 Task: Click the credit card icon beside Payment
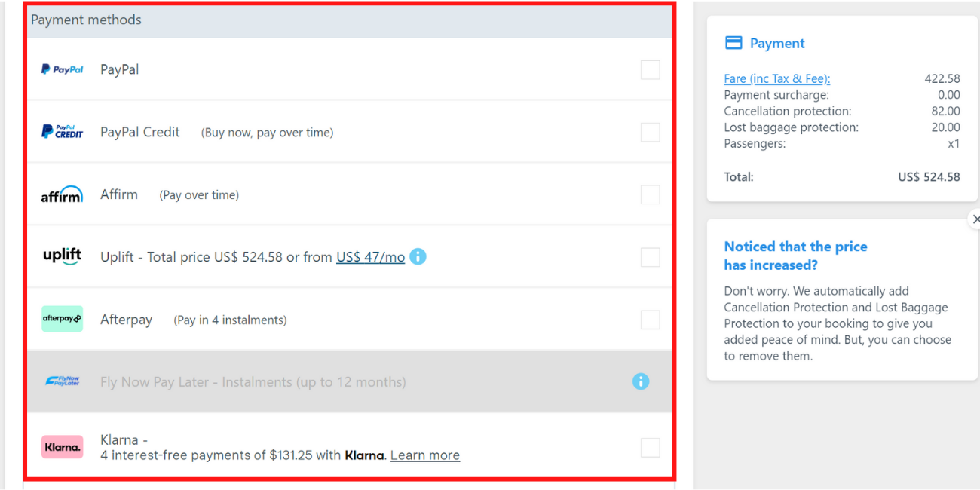pos(733,43)
